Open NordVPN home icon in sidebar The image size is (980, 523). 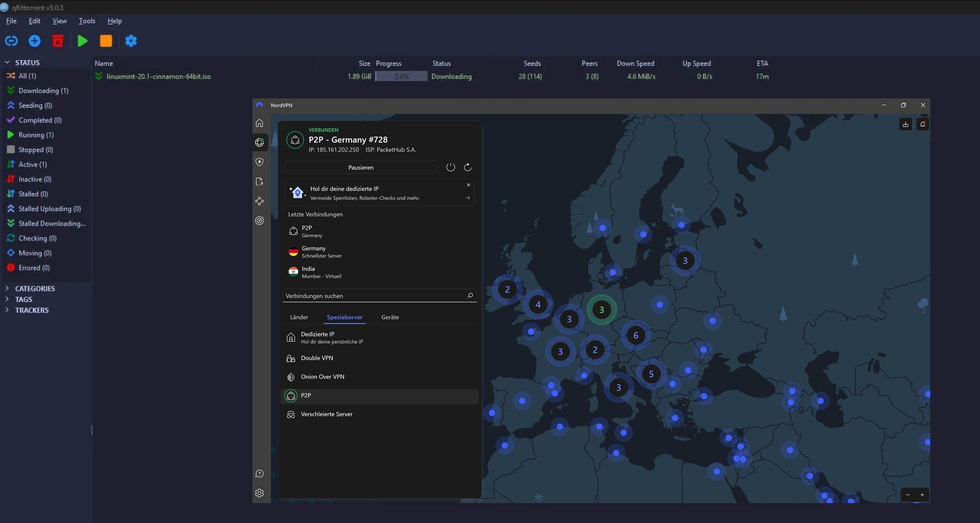pos(260,123)
